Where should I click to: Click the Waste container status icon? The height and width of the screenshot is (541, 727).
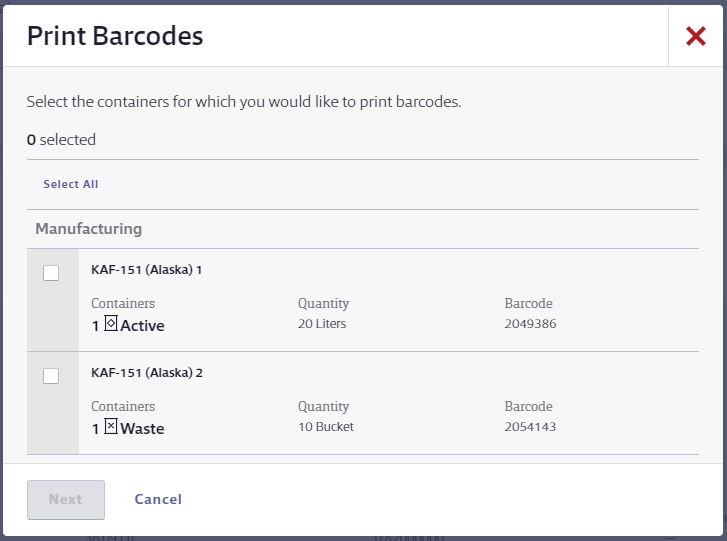pos(111,426)
